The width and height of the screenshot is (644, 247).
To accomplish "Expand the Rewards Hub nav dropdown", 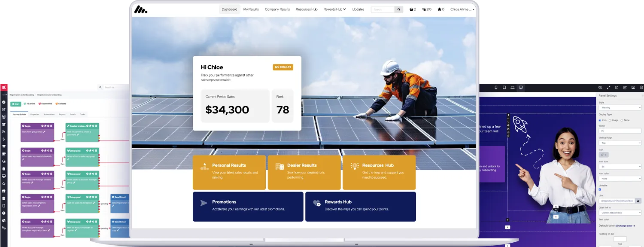I will pos(334,9).
